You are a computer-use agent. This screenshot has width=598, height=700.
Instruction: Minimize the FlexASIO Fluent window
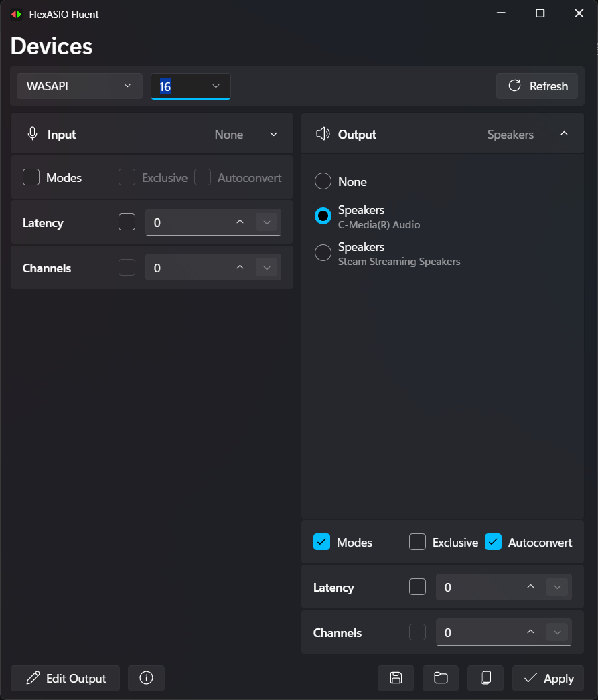pyautogui.click(x=501, y=13)
